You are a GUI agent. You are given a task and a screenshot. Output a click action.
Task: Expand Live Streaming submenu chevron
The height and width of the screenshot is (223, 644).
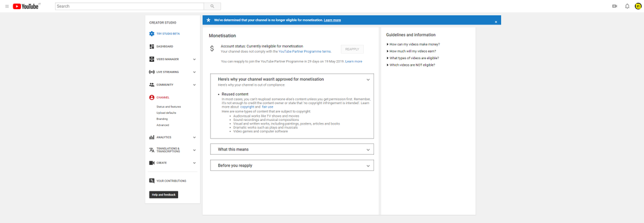tap(194, 72)
